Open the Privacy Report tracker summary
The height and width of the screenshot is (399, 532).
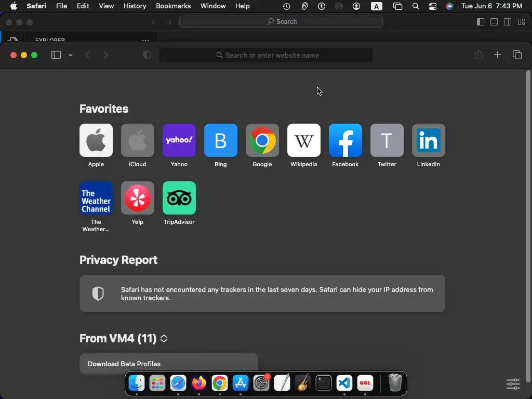(262, 294)
